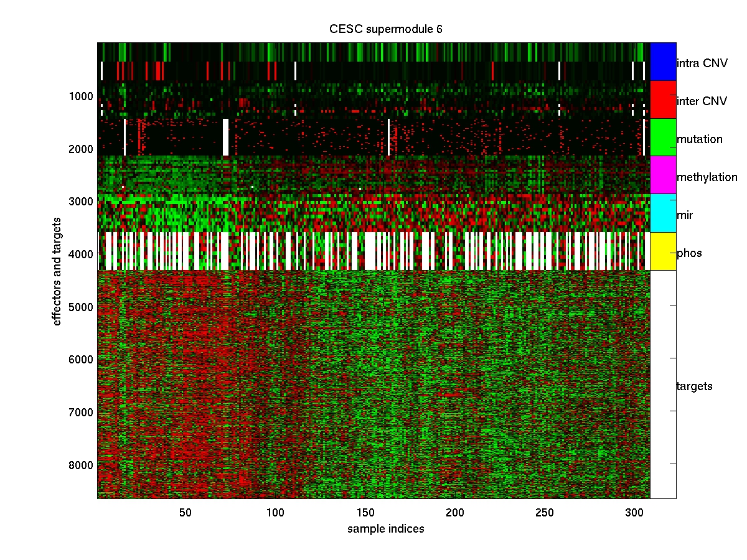Screen dimensions: 747x560
Task: Click the blue intra CNV color block
Action: pyautogui.click(x=663, y=62)
